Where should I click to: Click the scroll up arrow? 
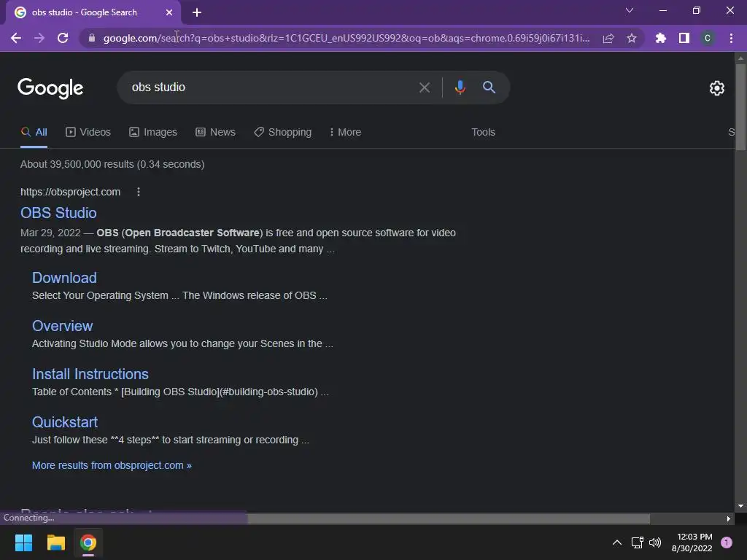click(x=740, y=58)
